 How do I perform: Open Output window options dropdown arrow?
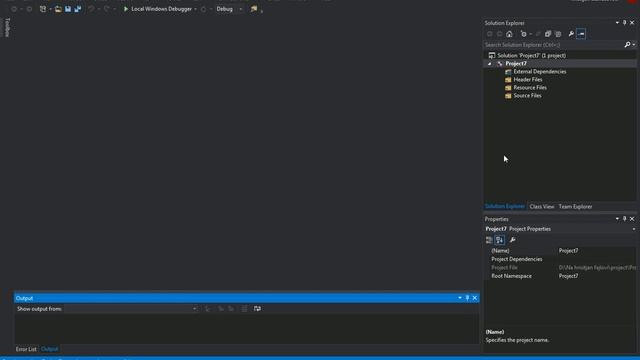pos(460,298)
